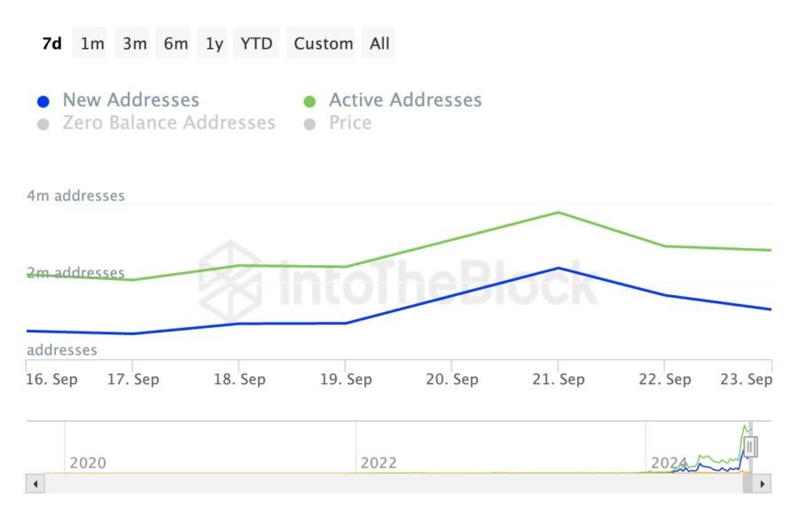Toggle the Active Addresses series
The width and height of the screenshot is (798, 532).
(x=405, y=100)
